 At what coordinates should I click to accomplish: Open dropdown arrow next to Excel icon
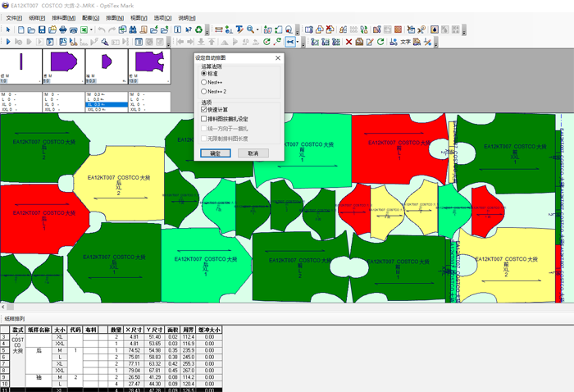(91, 30)
